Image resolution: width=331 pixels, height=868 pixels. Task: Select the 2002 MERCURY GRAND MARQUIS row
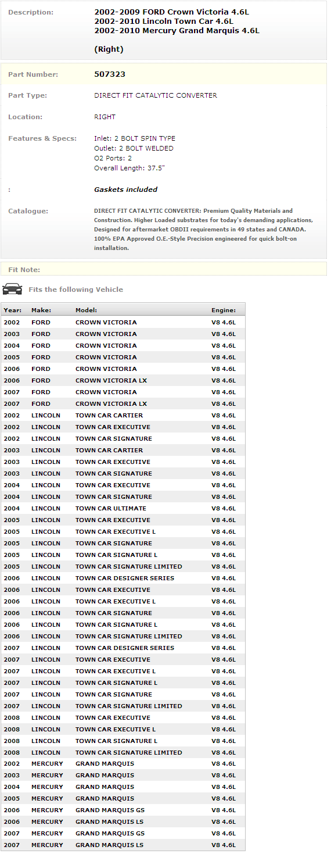[x=123, y=763]
